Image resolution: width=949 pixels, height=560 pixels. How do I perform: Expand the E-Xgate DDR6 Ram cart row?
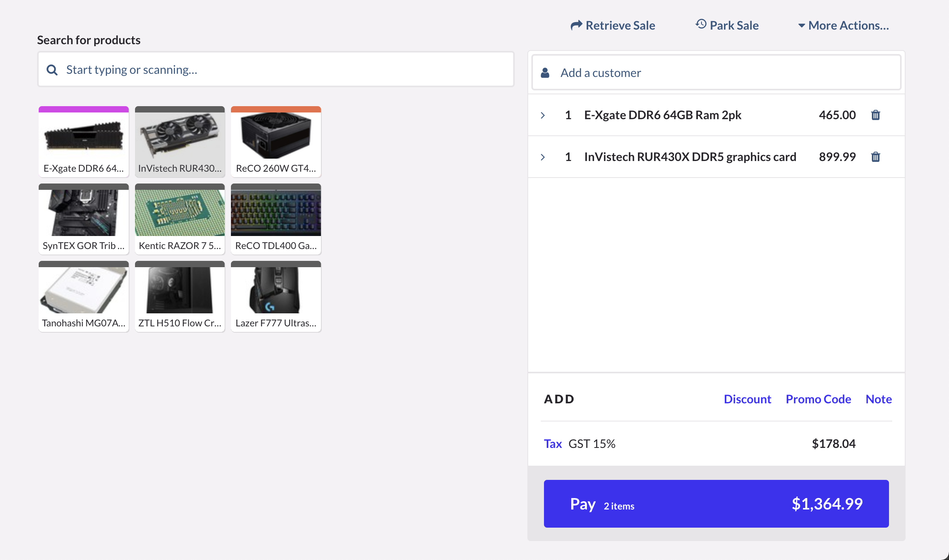(543, 115)
